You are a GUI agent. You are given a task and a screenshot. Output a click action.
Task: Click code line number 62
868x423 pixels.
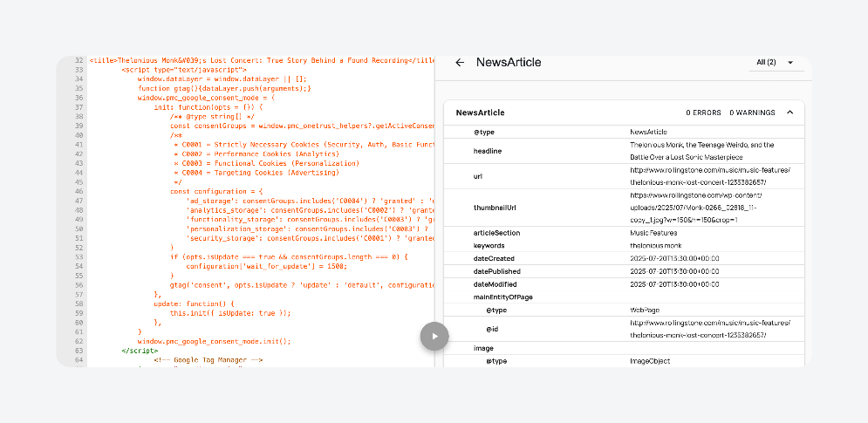(x=79, y=341)
